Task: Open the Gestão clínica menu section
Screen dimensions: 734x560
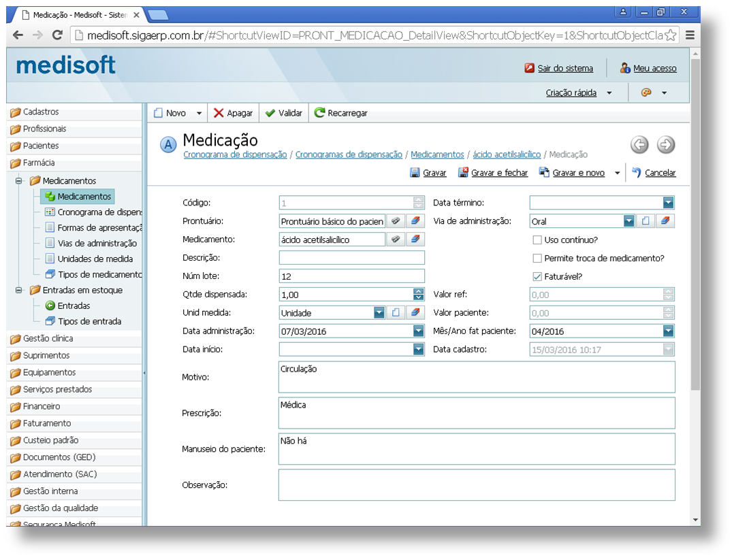Action: [75, 339]
